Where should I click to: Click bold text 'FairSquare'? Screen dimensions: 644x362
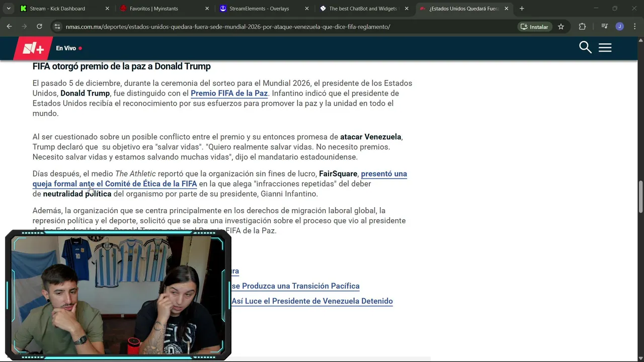(x=338, y=174)
